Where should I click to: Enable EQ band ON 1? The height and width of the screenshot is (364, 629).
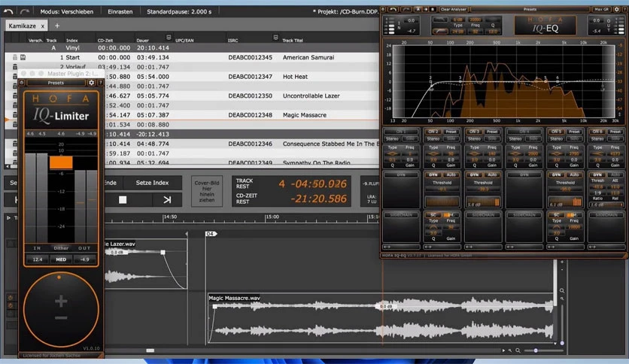click(401, 132)
